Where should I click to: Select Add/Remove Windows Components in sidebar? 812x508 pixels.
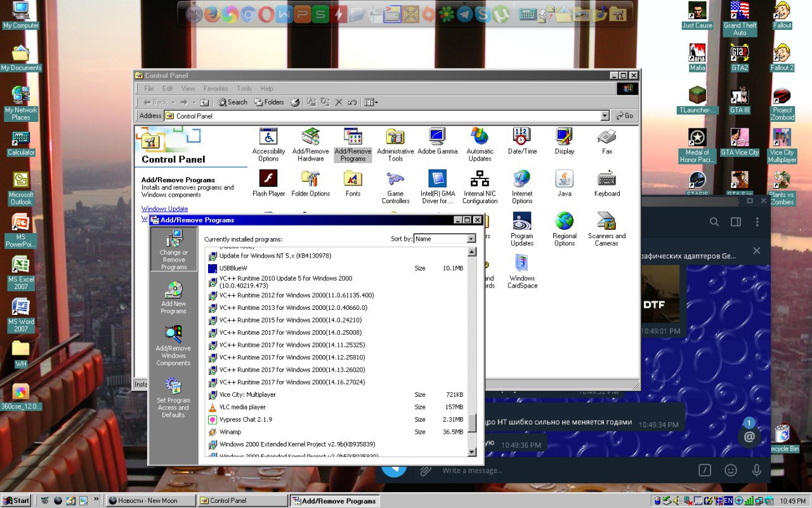pyautogui.click(x=173, y=345)
